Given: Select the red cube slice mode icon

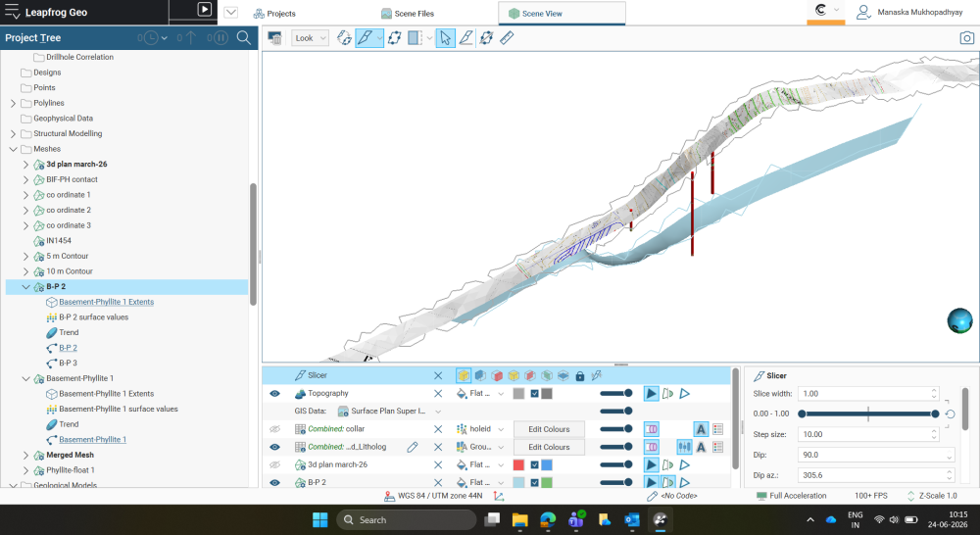Looking at the screenshot, I should pos(497,375).
